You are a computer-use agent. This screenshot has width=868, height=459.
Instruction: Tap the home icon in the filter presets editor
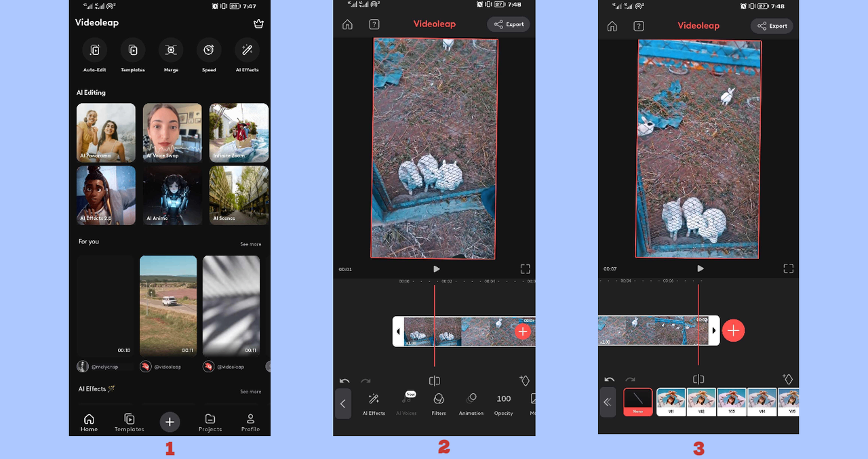[x=612, y=26]
